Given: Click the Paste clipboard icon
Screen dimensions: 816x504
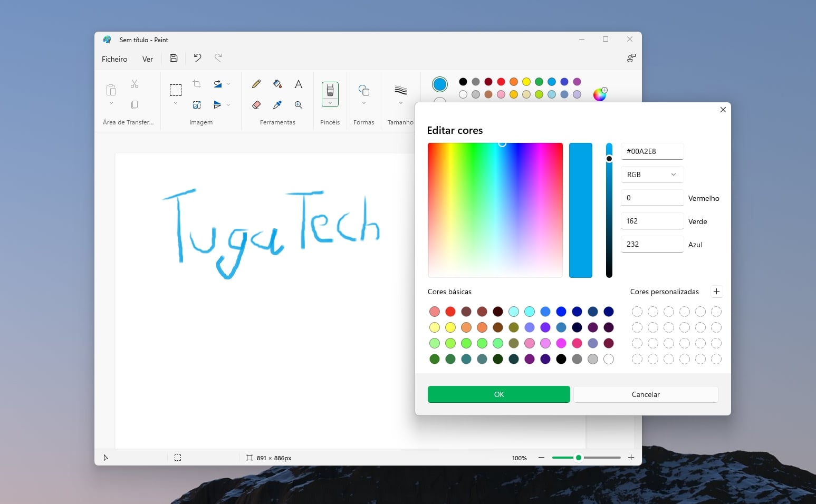Looking at the screenshot, I should point(111,90).
